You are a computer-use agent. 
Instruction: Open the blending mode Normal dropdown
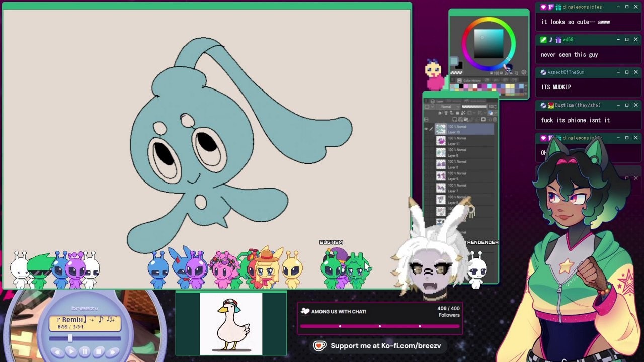[448, 107]
